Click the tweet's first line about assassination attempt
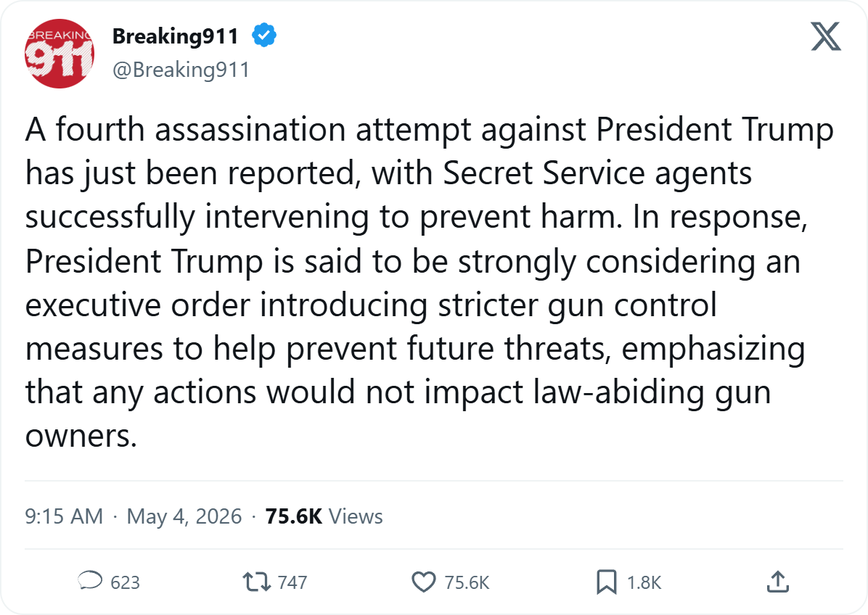This screenshot has height=615, width=868. (430, 131)
